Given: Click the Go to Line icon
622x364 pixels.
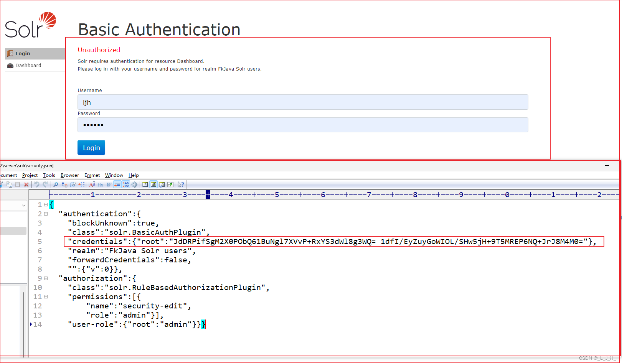Looking at the screenshot, I should click(81, 184).
